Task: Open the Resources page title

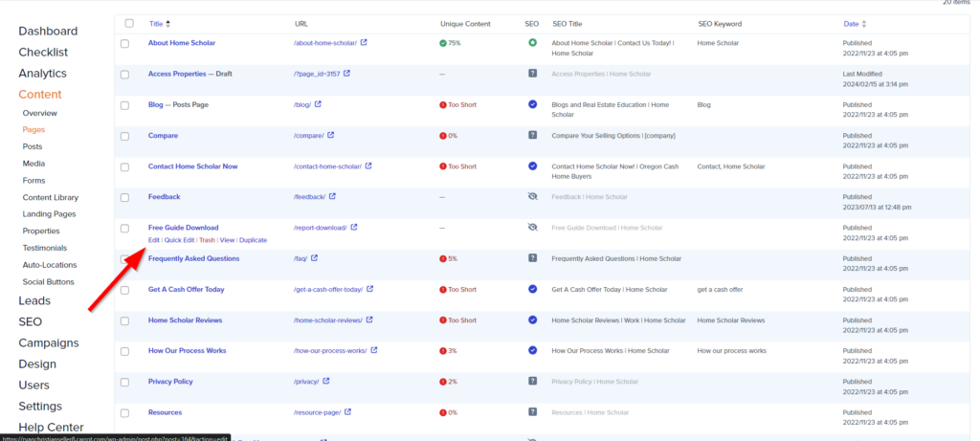Action: pos(165,412)
